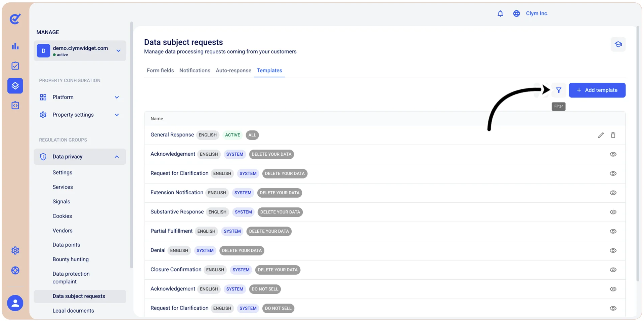The width and height of the screenshot is (644, 321).
Task: Open the global settings gear in sidebar
Action: [x=15, y=250]
